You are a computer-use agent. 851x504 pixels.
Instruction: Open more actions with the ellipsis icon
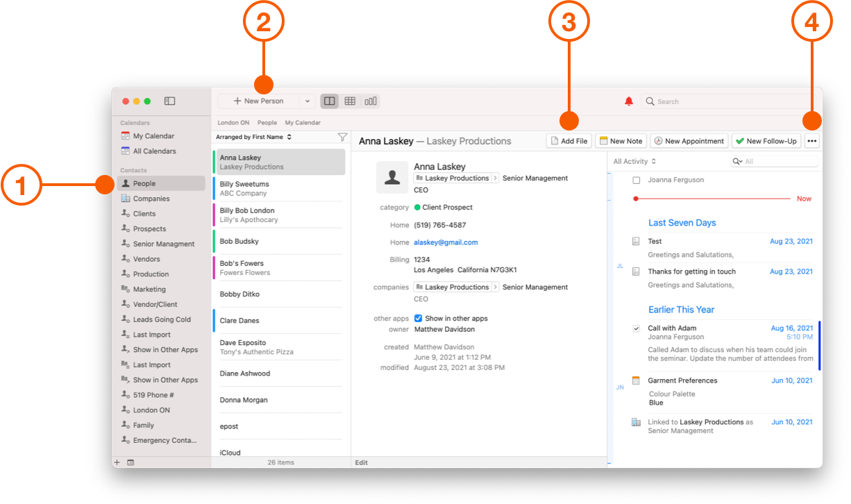point(811,140)
